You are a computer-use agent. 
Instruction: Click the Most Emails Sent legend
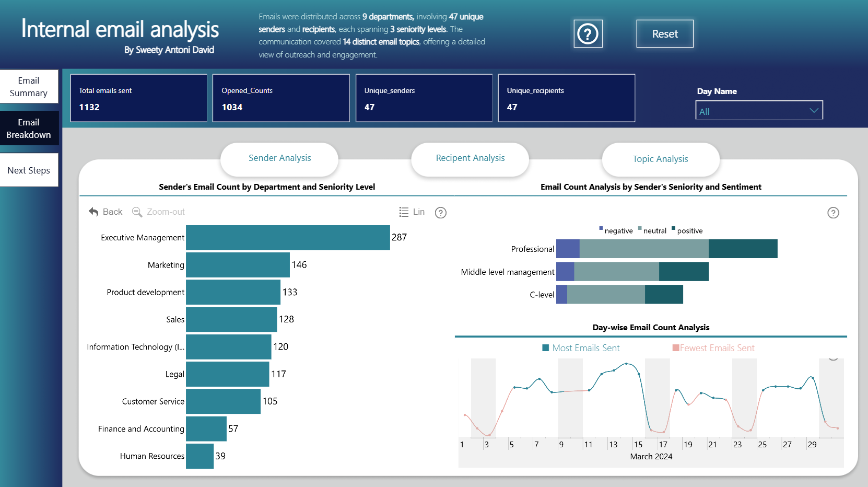point(581,348)
